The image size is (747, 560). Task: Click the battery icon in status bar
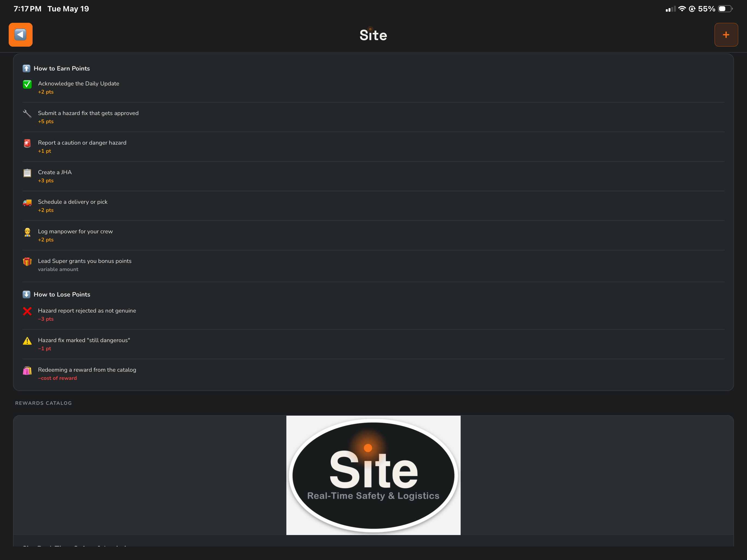pyautogui.click(x=725, y=9)
